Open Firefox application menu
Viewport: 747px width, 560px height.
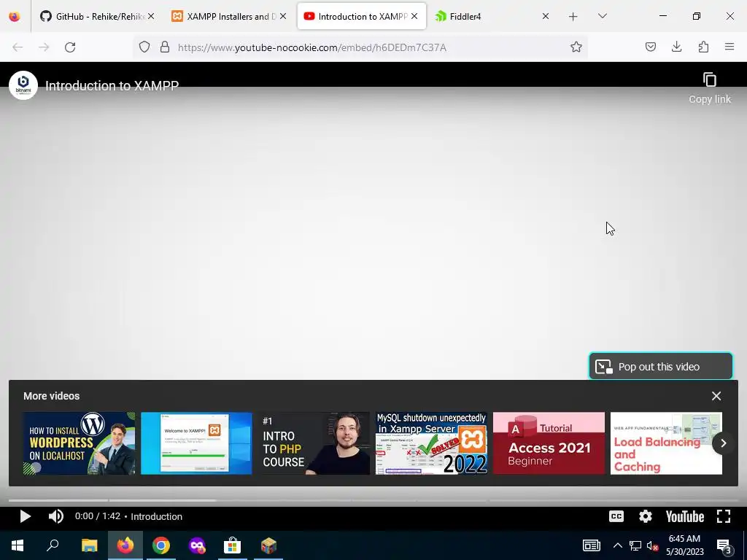pyautogui.click(x=729, y=47)
